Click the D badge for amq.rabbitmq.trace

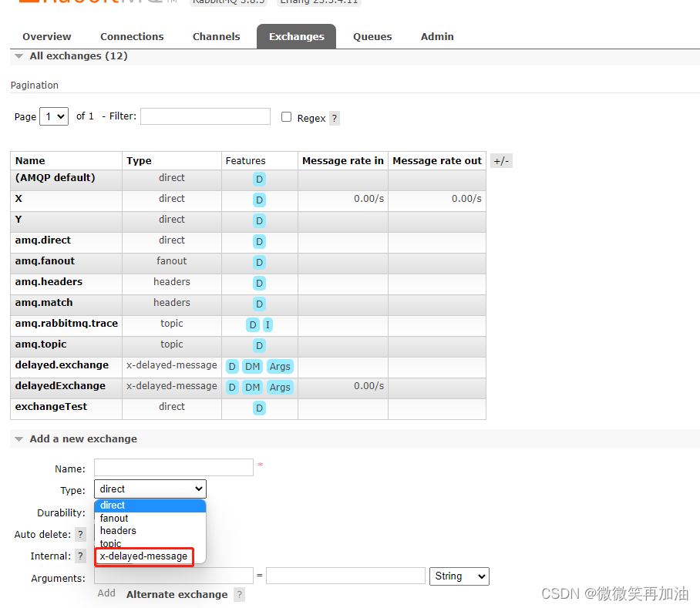(x=253, y=324)
